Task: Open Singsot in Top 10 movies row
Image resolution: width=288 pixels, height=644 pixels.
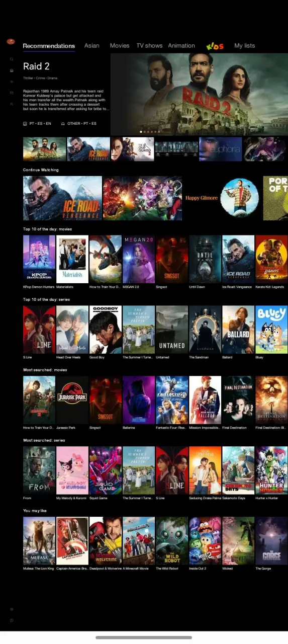Action: (172, 259)
